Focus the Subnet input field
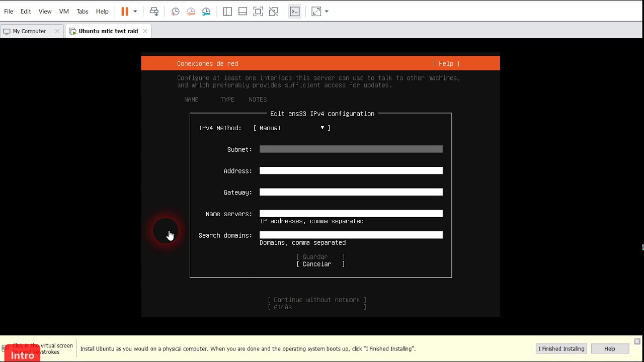The height and width of the screenshot is (362, 644). click(x=351, y=149)
